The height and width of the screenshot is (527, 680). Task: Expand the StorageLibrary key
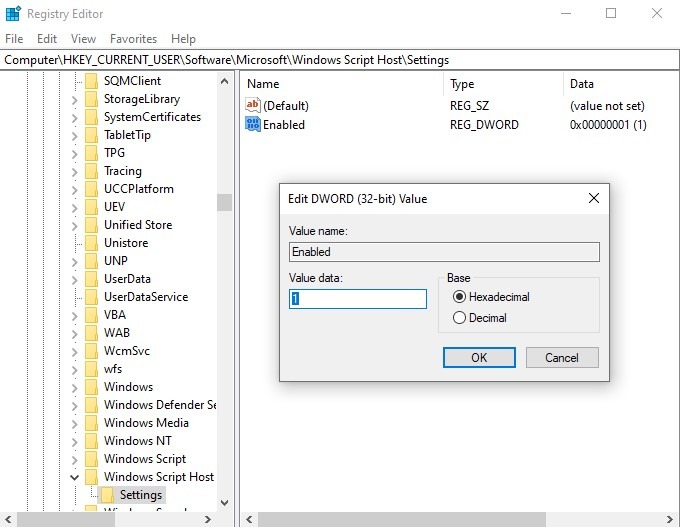[74, 100]
